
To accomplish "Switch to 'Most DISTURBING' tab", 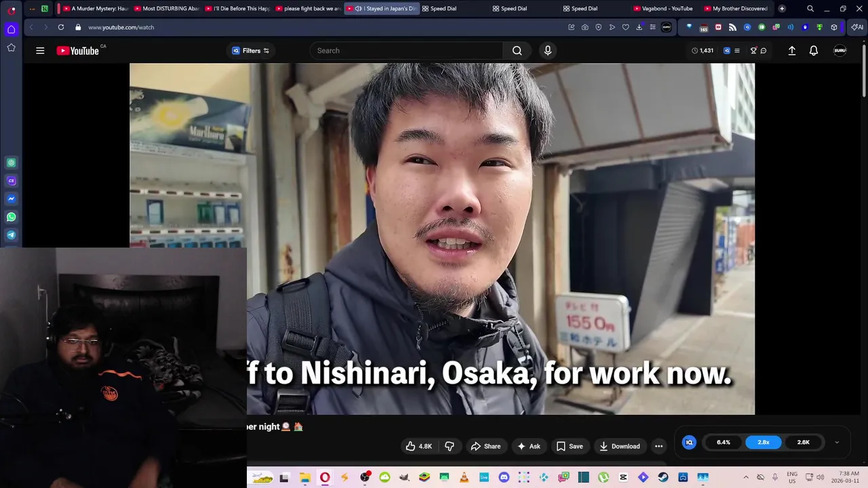I will click(x=166, y=9).
